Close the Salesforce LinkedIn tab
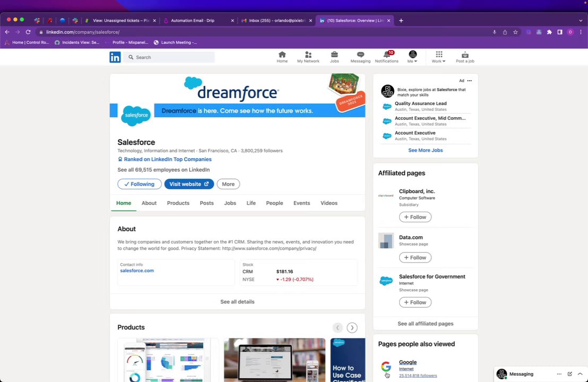The width and height of the screenshot is (588, 382). (388, 21)
